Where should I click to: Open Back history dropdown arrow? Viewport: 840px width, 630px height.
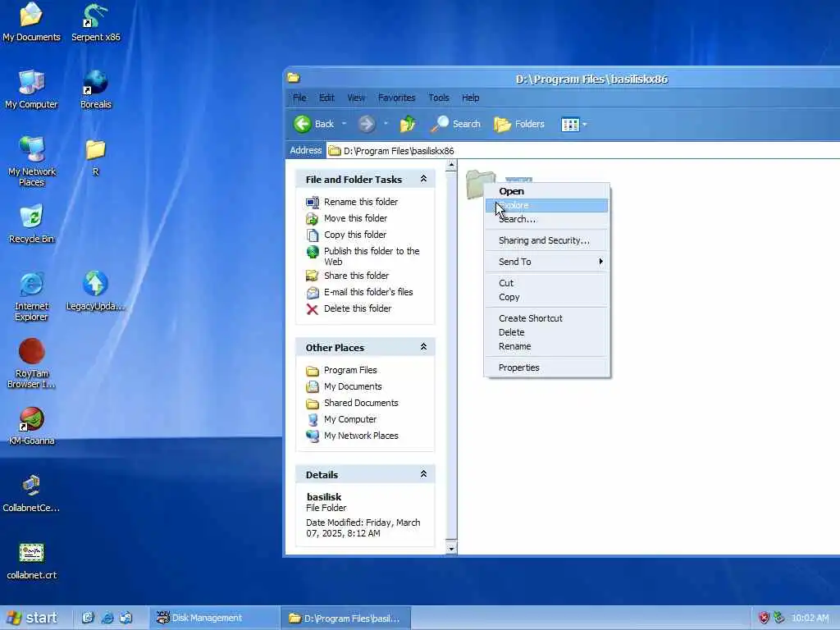pos(344,124)
